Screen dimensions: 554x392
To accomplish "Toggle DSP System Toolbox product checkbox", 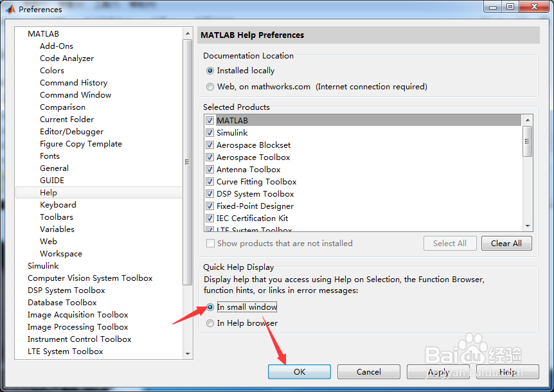I will point(210,194).
